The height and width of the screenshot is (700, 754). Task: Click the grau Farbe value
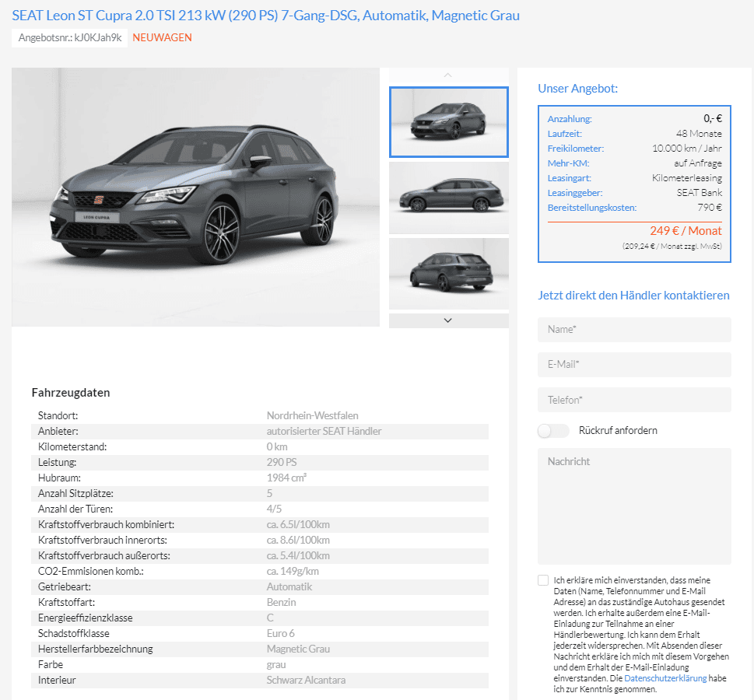click(x=276, y=665)
